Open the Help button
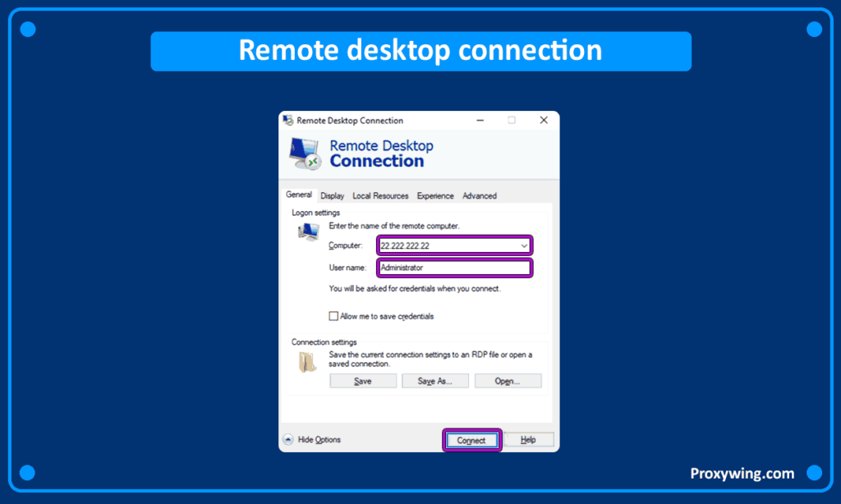Viewport: 841px width, 504px height. pos(528,440)
